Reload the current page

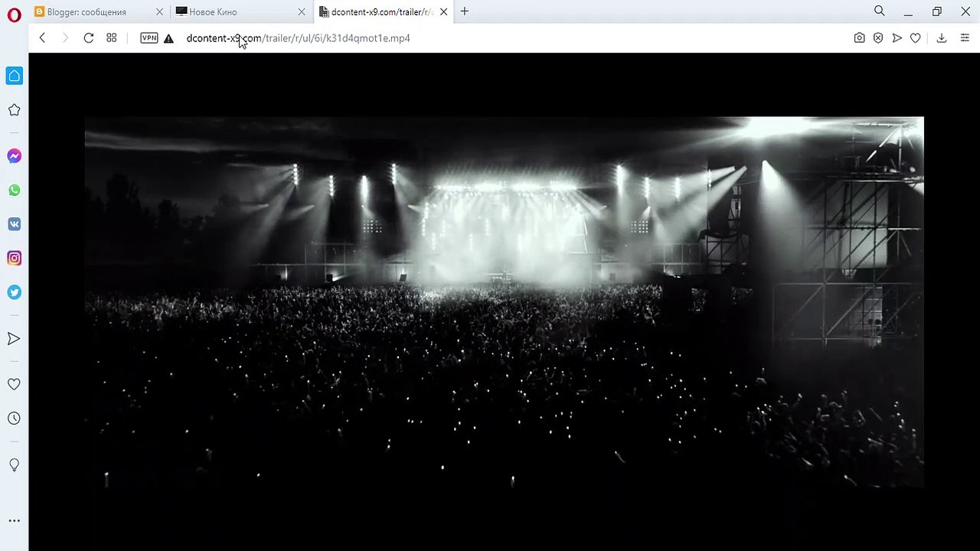pos(89,38)
